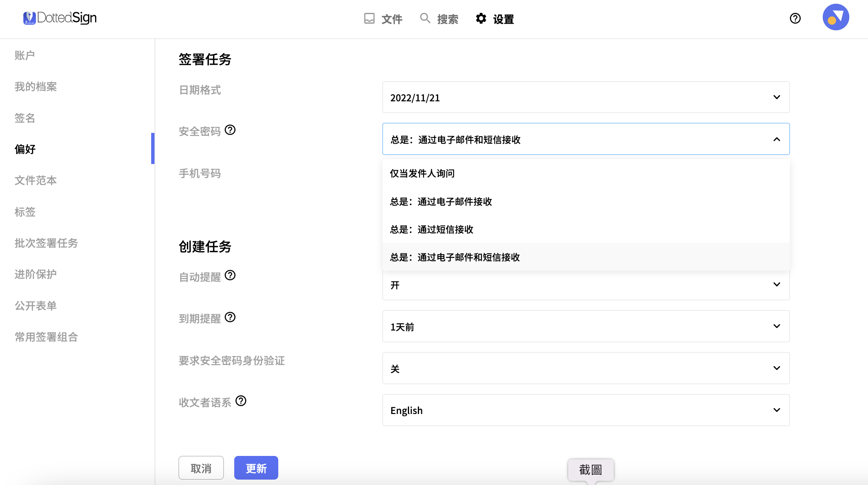
Task: Select option 仅当发件人询问
Action: coord(586,174)
